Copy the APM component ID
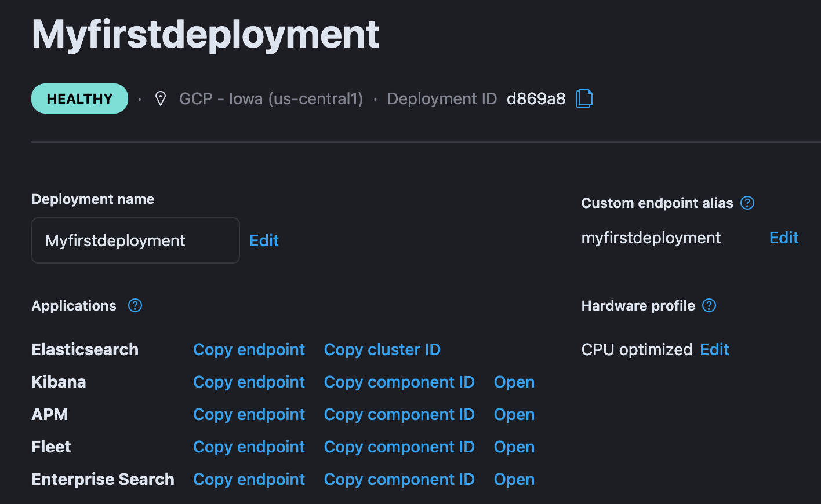The height and width of the screenshot is (504, 821). pos(399,414)
